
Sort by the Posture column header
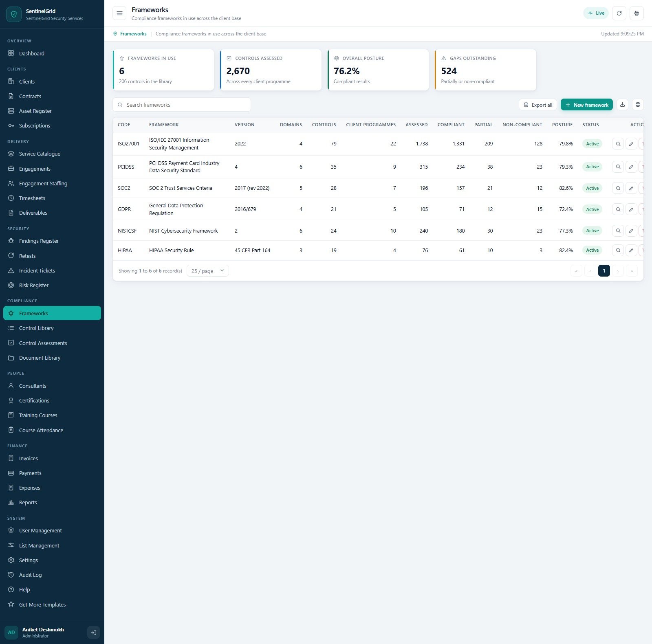tap(562, 125)
